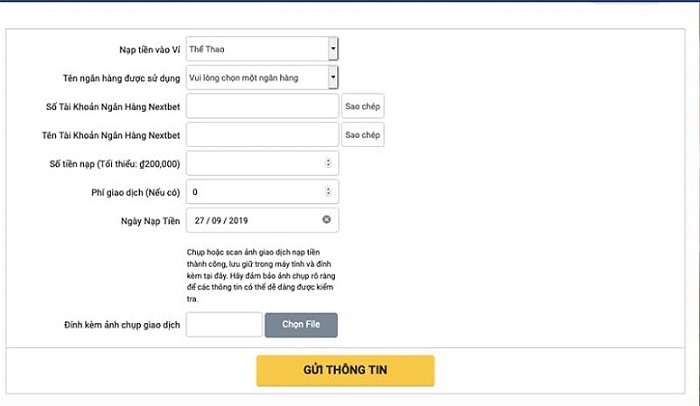The height and width of the screenshot is (406, 700).
Task: Click the Phí giao dịch fee field
Action: click(x=255, y=191)
